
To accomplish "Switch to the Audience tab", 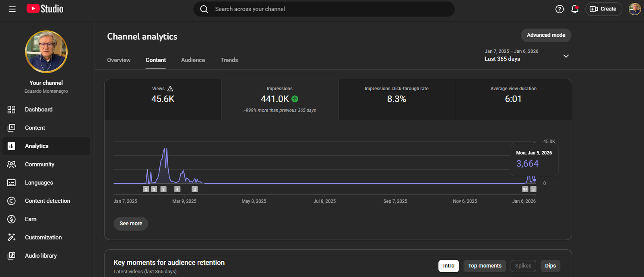I will coord(193,60).
